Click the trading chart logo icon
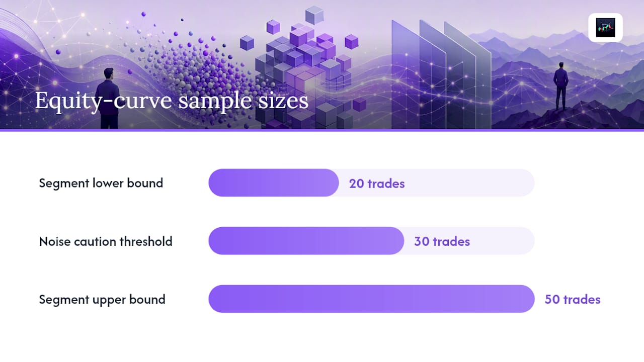644x362 pixels. click(x=605, y=28)
